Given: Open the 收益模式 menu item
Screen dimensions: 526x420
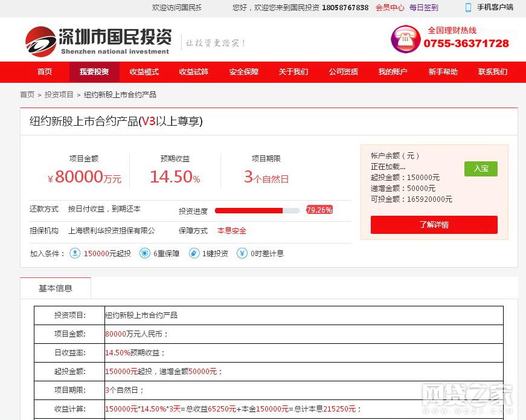Looking at the screenshot, I should click(x=144, y=72).
